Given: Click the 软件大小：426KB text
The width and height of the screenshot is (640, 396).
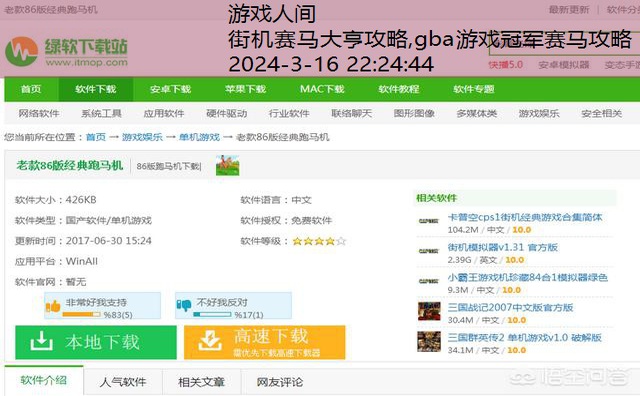Looking at the screenshot, I should tap(56, 200).
